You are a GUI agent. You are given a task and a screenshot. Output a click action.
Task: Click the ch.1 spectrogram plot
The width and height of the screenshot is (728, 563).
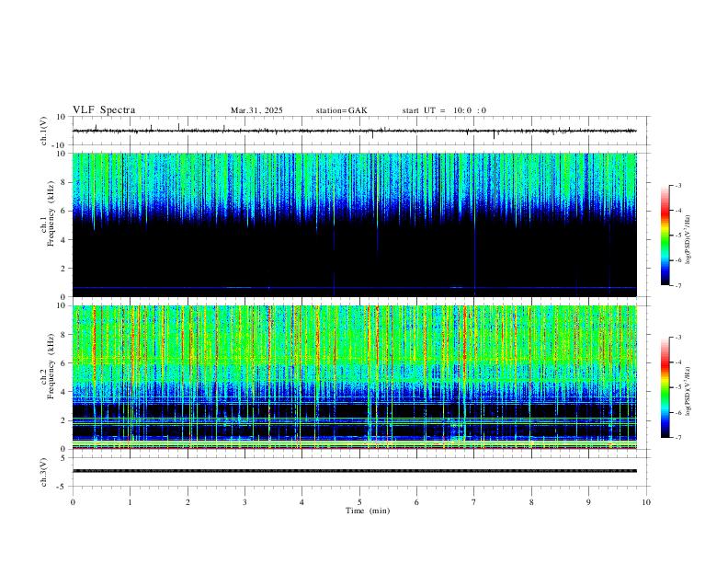click(x=354, y=224)
